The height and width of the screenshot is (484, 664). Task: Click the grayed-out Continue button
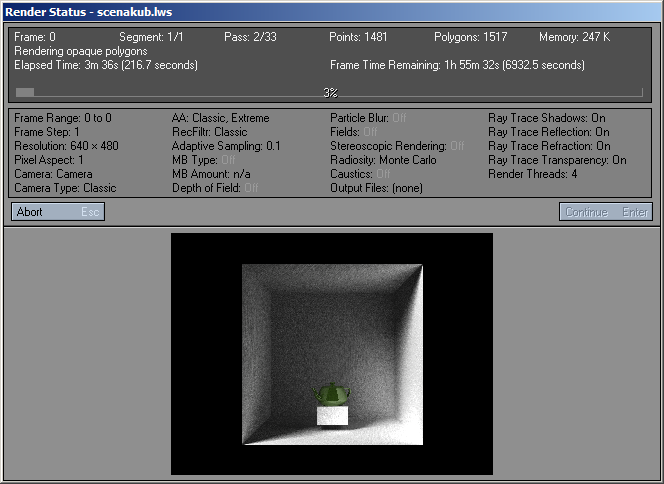coord(606,212)
